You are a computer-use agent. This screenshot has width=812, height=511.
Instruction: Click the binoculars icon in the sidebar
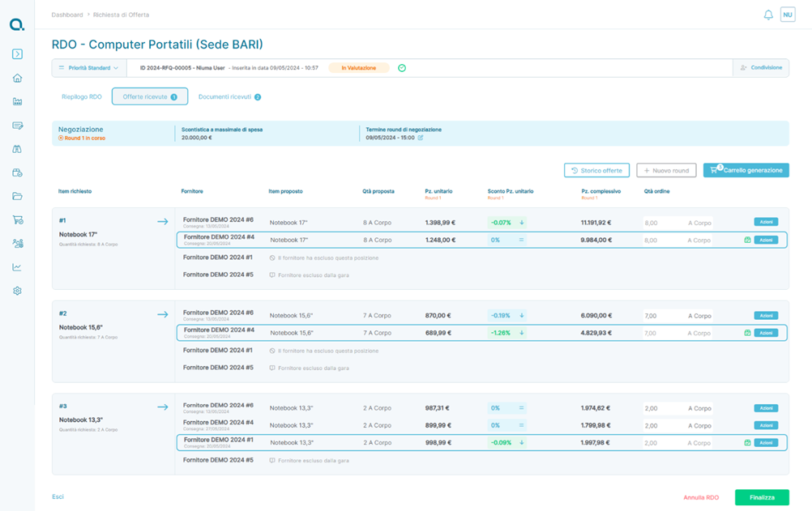pyautogui.click(x=17, y=149)
